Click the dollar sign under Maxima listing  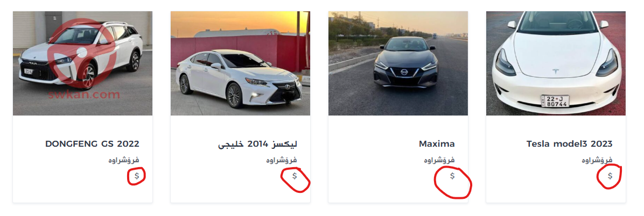coord(452,176)
